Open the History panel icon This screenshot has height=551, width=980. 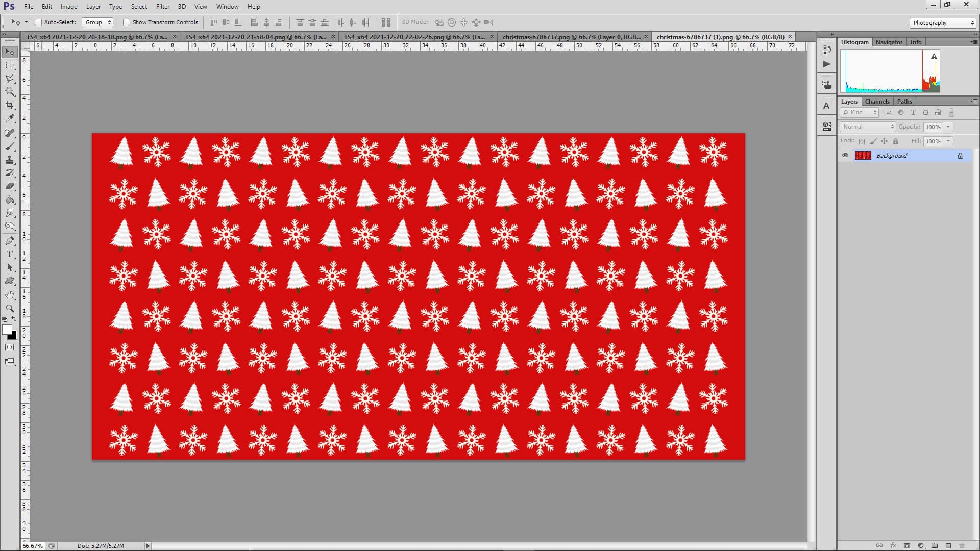coord(827,49)
